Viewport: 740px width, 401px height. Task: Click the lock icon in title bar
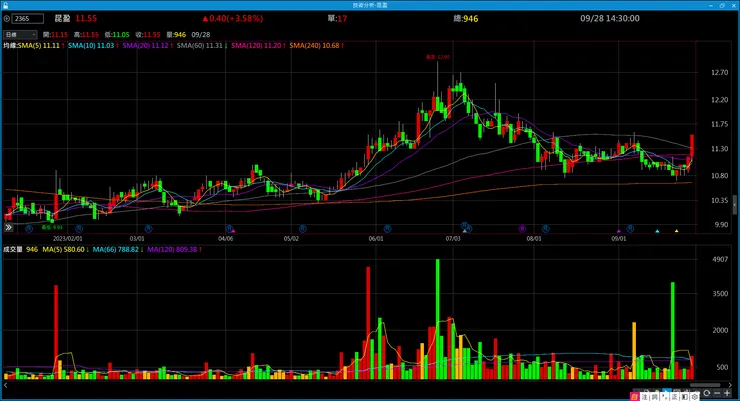pyautogui.click(x=5, y=5)
